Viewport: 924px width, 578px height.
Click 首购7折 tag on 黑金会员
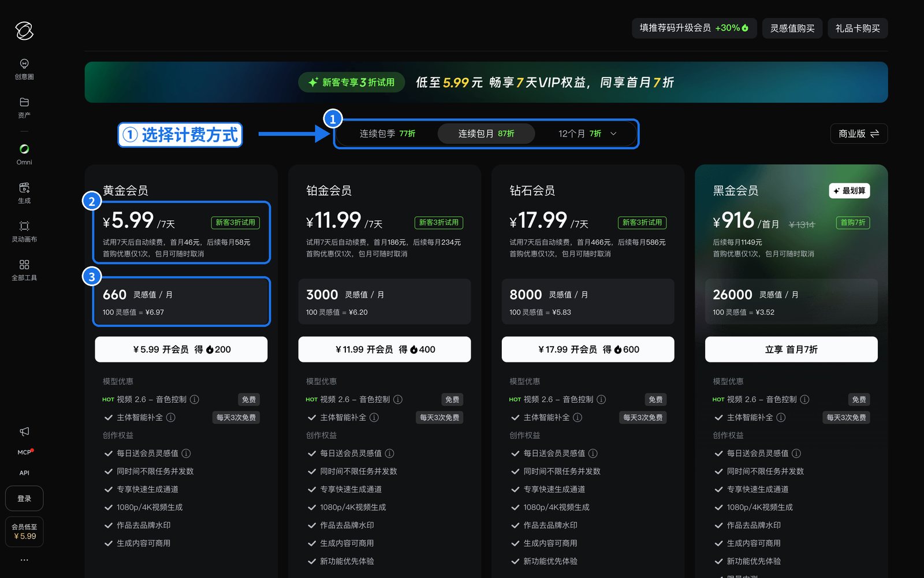tap(853, 223)
